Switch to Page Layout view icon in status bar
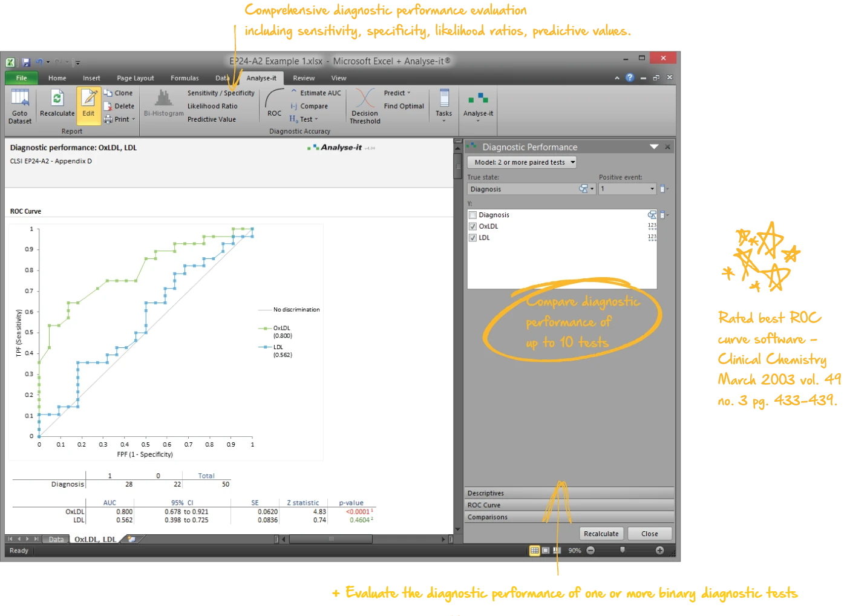 click(546, 551)
